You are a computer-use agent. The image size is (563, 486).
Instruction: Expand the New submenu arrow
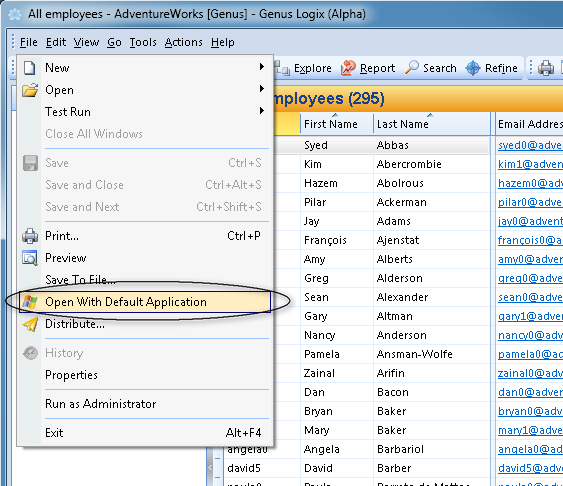(262, 67)
